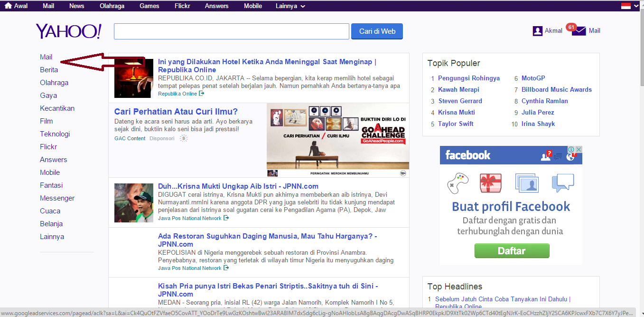Click external link icon beside Republika Online

coord(202,94)
